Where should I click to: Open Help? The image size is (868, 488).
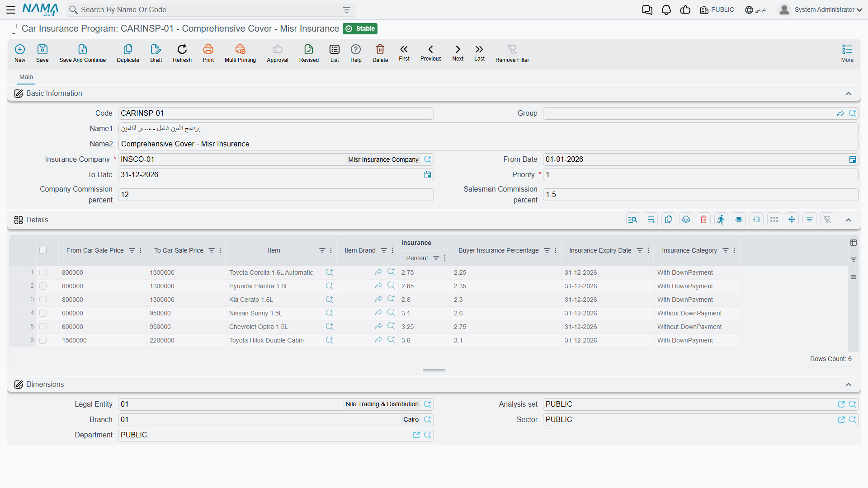pyautogui.click(x=356, y=53)
